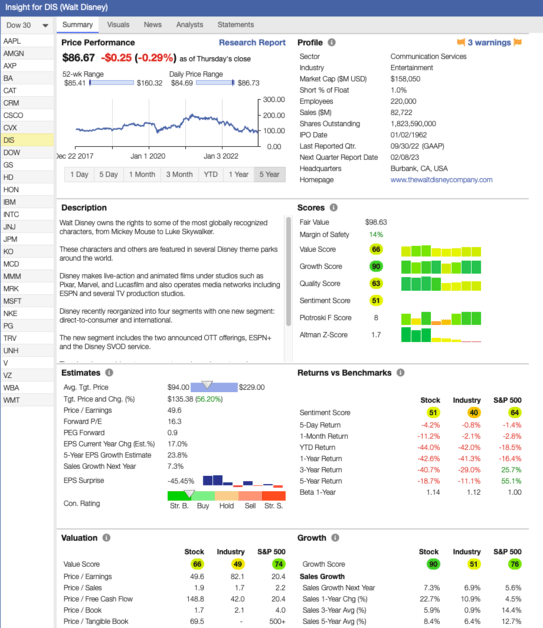Click the Market Cap value $158,050
The image size is (543, 628).
(405, 79)
